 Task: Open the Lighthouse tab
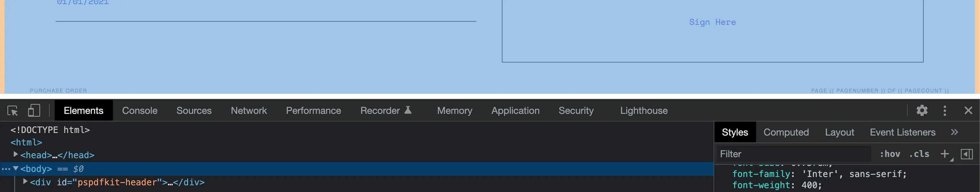644,110
